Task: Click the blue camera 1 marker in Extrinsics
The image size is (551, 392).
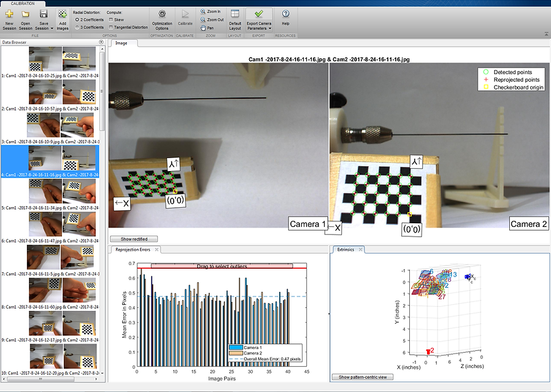Action: point(468,277)
